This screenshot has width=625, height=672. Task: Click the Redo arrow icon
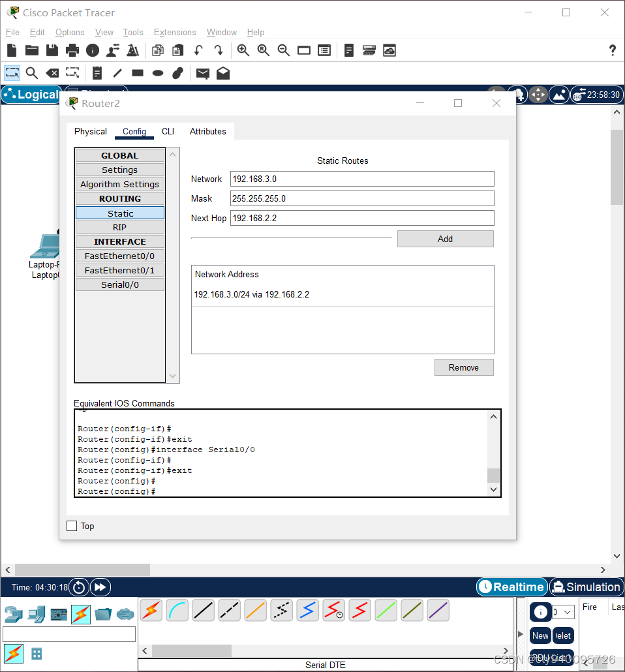[x=219, y=51]
